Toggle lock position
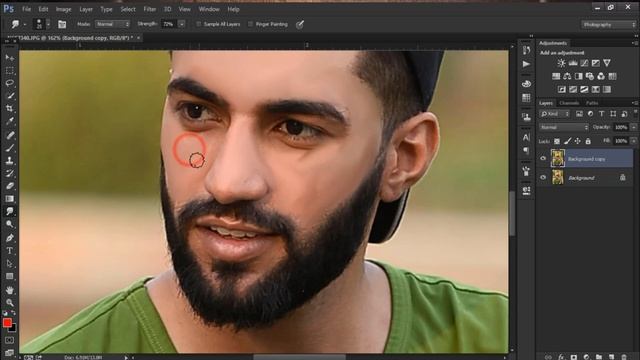 click(578, 141)
